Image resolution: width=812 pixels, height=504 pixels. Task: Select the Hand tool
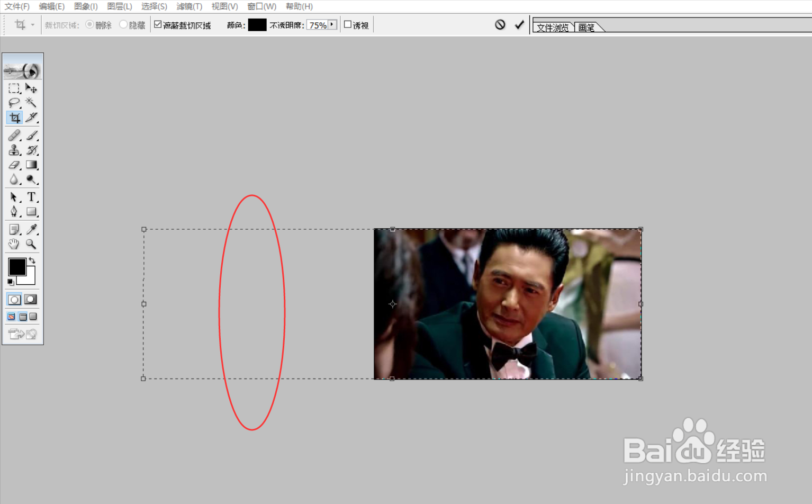click(14, 244)
